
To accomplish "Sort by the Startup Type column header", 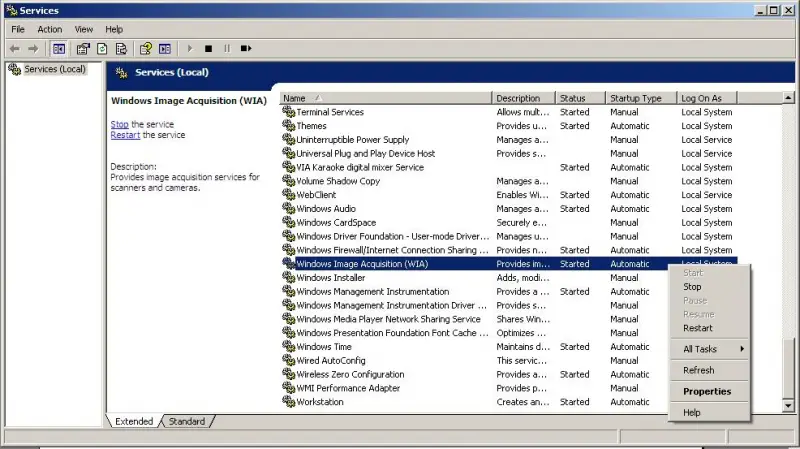I will pyautogui.click(x=641, y=98).
